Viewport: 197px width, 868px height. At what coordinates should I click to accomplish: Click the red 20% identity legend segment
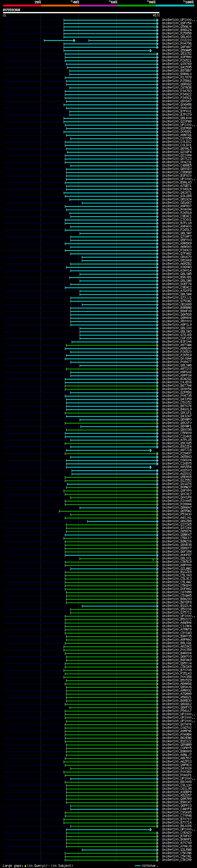(x=22, y=6)
